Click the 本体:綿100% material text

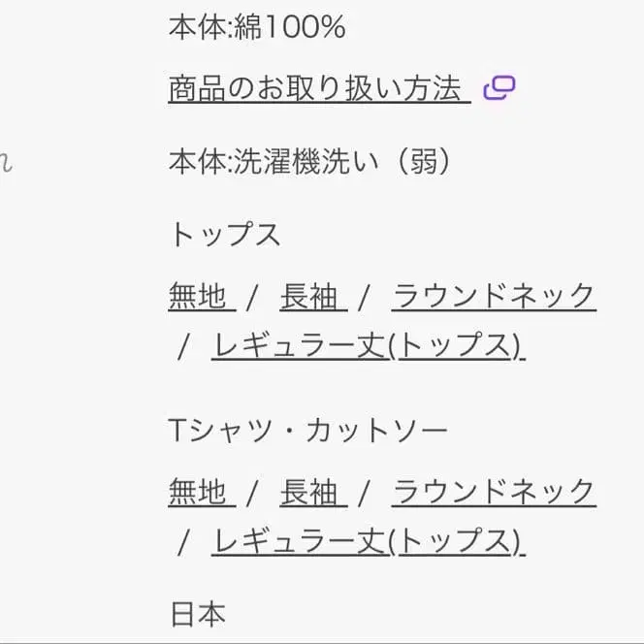(257, 28)
